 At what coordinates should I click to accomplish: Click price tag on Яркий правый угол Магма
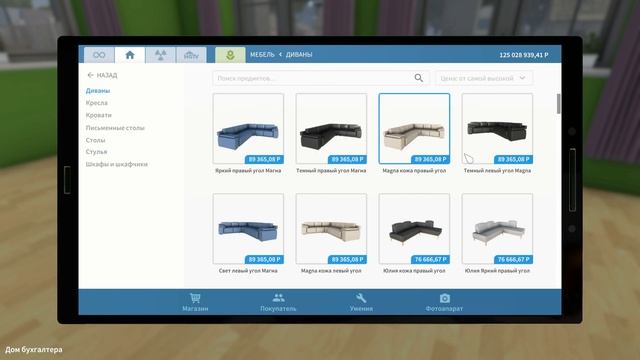tap(264, 159)
